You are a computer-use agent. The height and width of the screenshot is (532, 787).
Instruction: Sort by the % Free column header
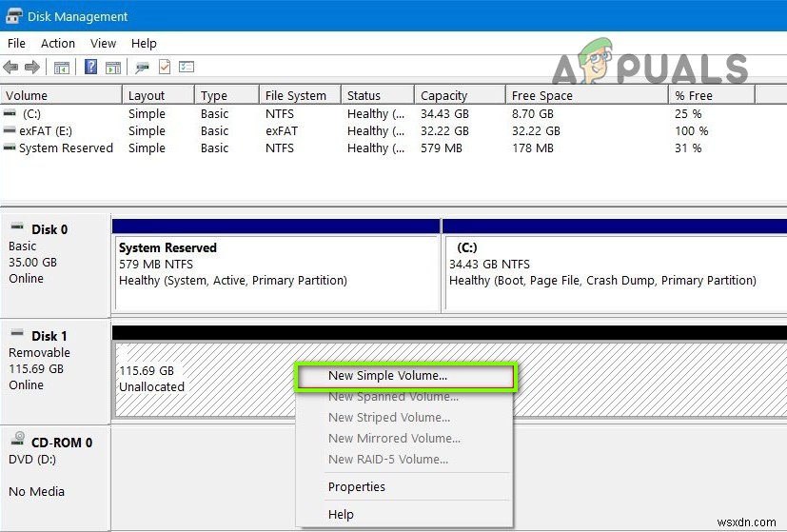point(712,95)
